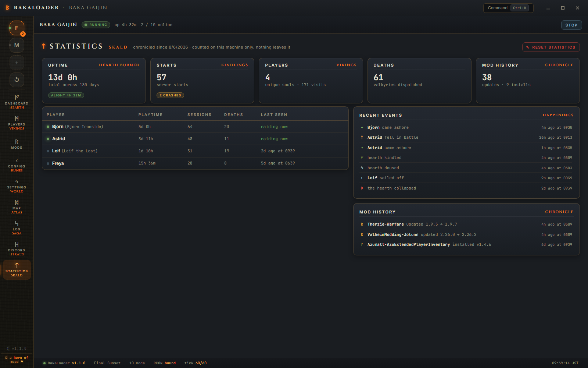The width and height of the screenshot is (588, 368).
Task: Click the ALIGHT 4H 32M badge
Action: (66, 95)
